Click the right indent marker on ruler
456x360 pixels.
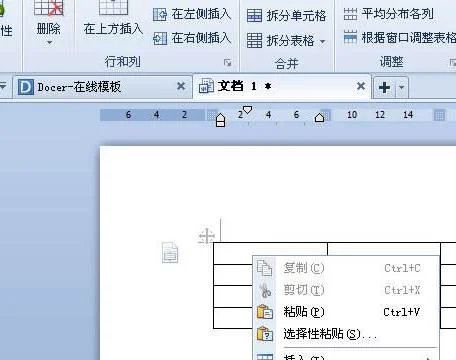[319, 117]
